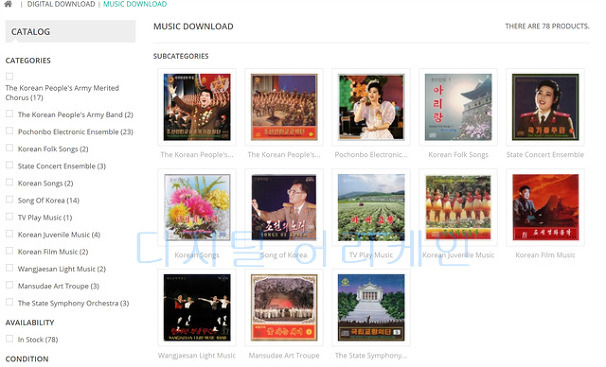The image size is (606, 367).
Task: Open the Korean Juvenile Music cover image
Action: pyautogui.click(x=458, y=207)
